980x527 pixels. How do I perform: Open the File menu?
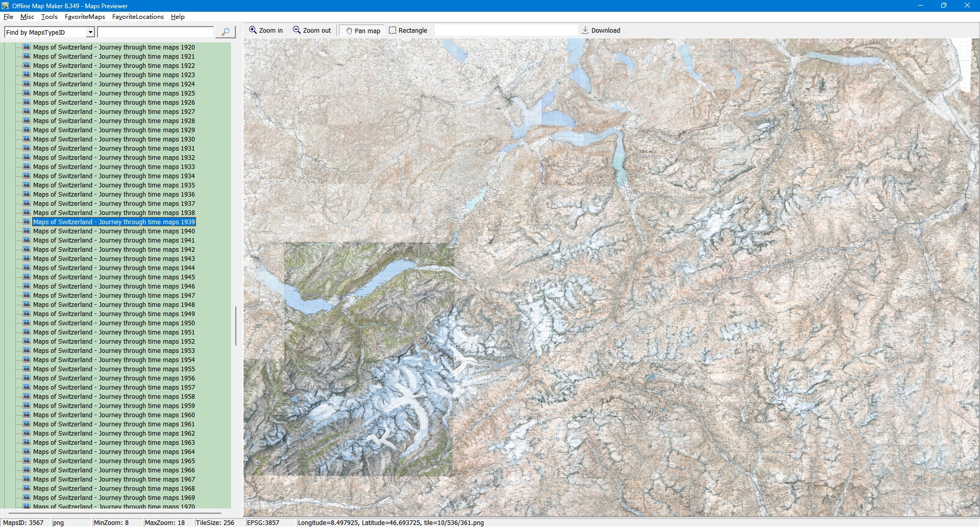(x=8, y=17)
